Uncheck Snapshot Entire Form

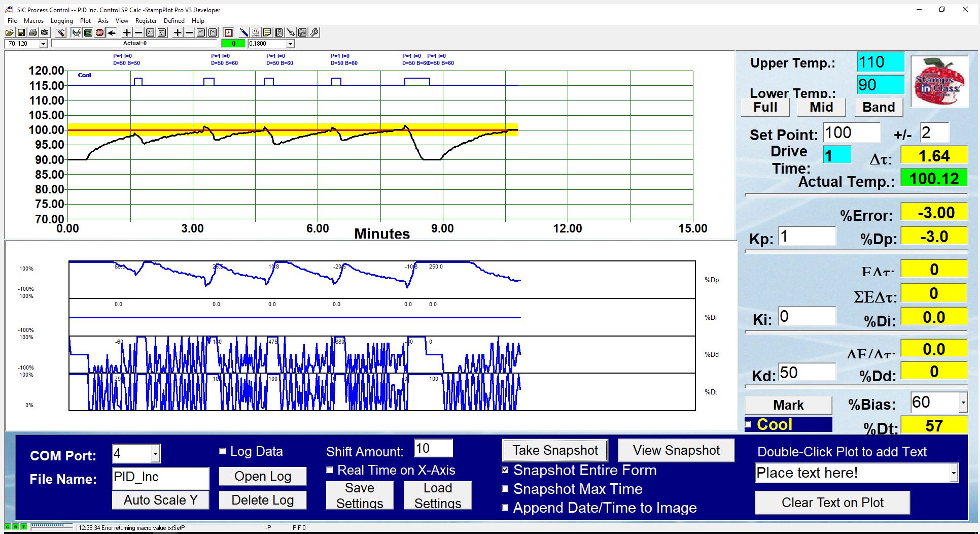(x=505, y=470)
